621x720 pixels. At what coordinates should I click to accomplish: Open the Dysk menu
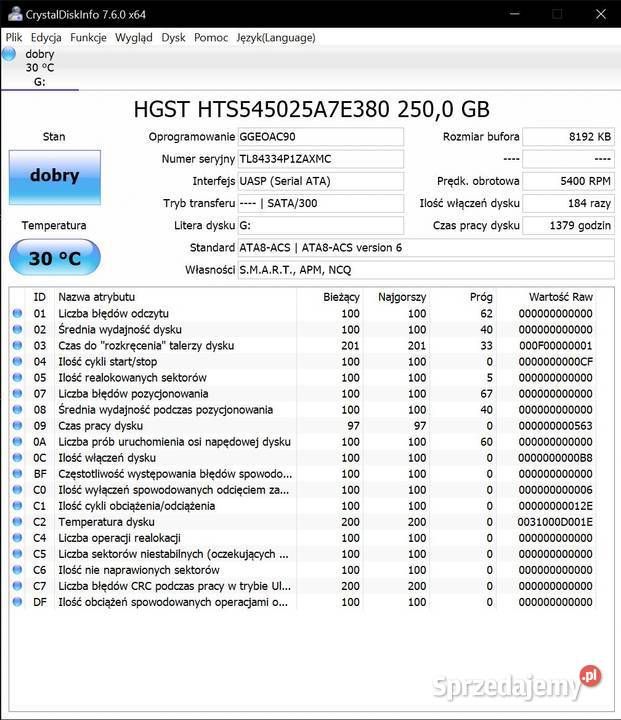tap(173, 38)
